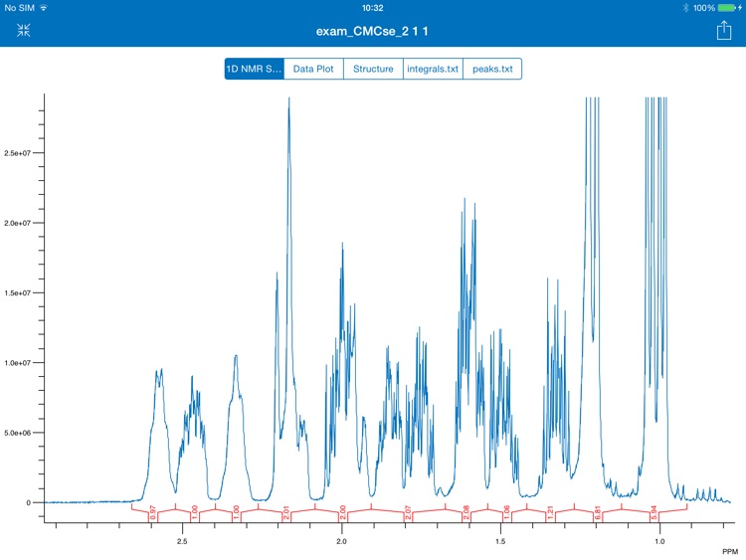Image resolution: width=746 pixels, height=560 pixels.
Task: Select integral value 2.07
Action: click(408, 512)
